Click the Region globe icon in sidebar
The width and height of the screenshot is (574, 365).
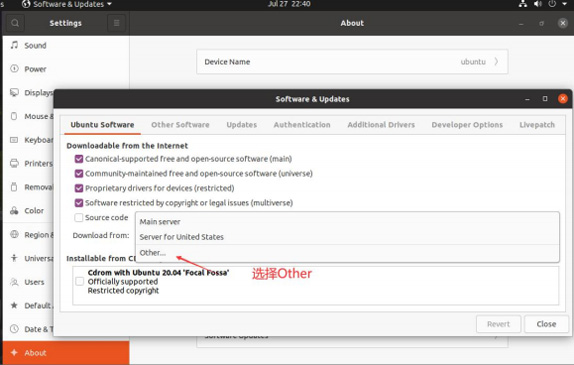click(14, 234)
